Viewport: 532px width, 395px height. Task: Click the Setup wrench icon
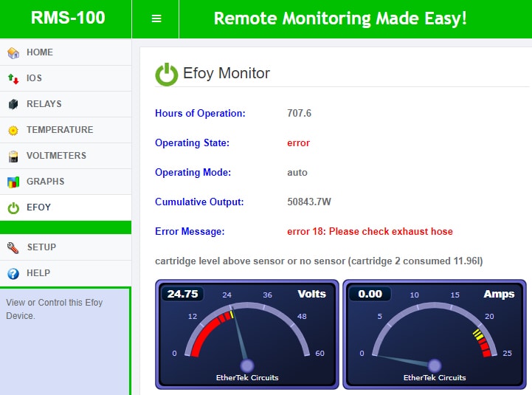click(13, 247)
